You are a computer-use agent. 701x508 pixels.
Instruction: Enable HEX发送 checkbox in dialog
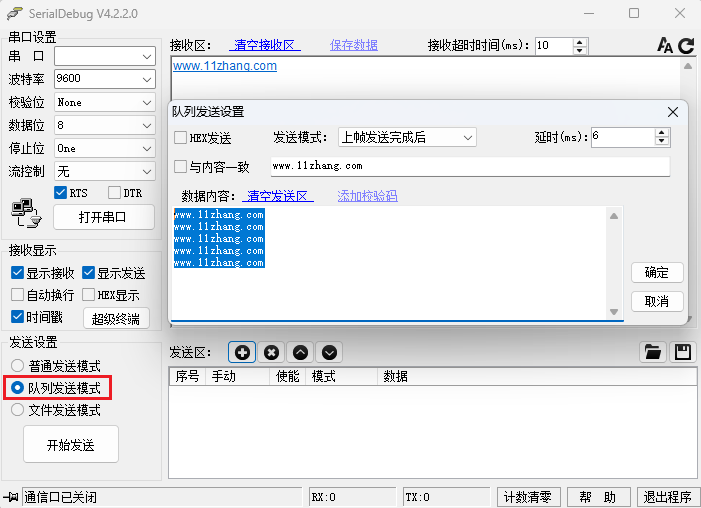180,137
